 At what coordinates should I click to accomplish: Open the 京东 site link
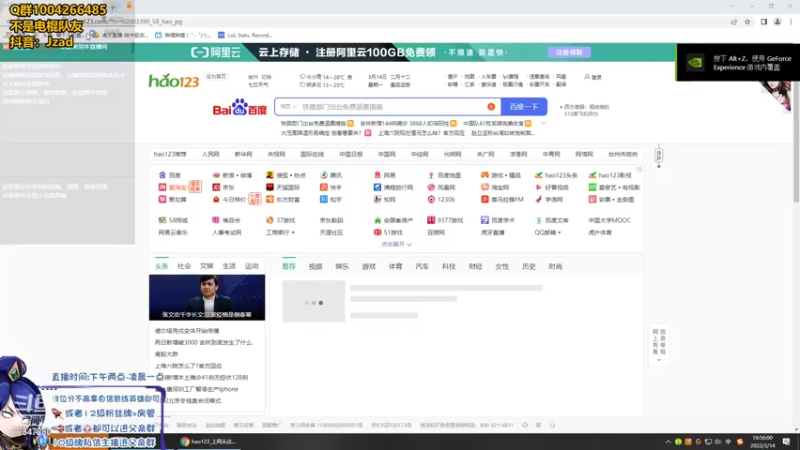click(223, 187)
